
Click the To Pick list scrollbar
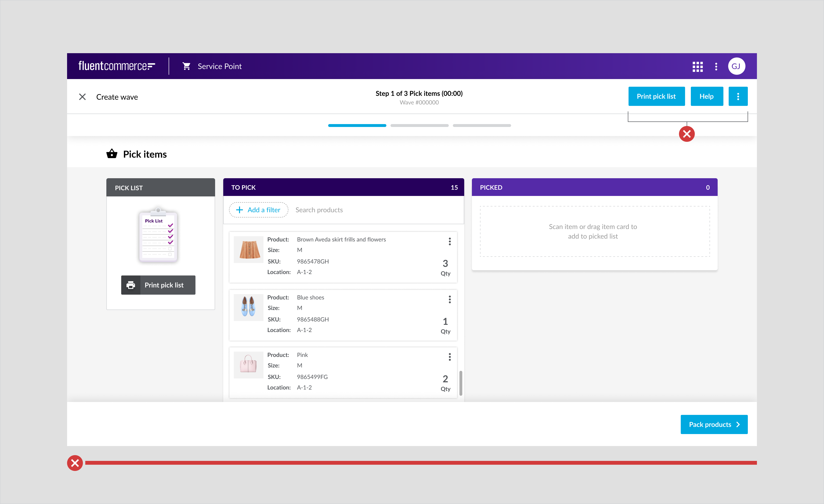[x=460, y=383]
